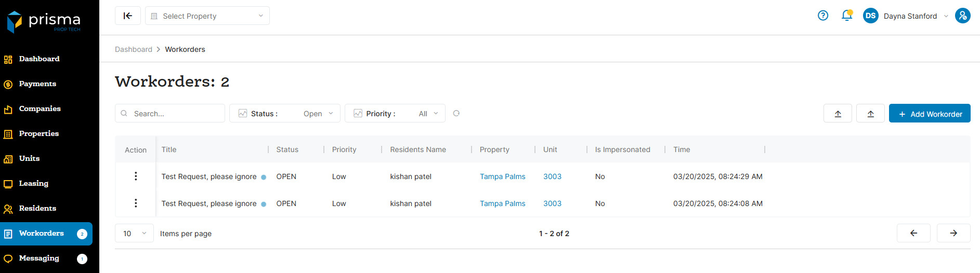The height and width of the screenshot is (273, 980).
Task: Collapse the sidebar with the arrow icon
Action: point(127,16)
